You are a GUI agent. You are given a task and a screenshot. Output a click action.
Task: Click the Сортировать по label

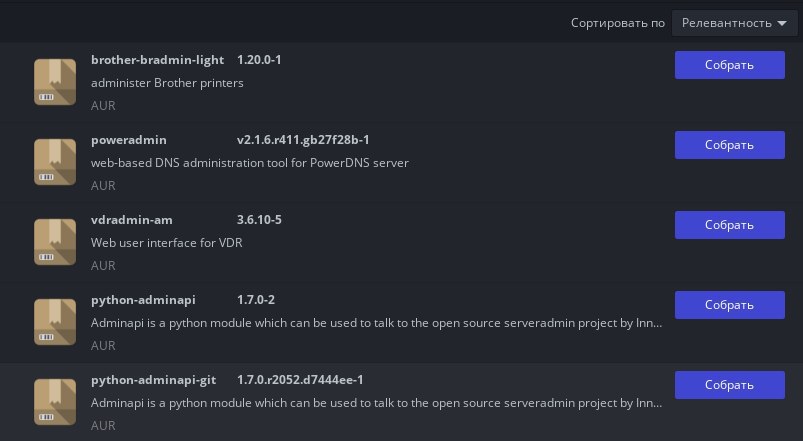point(618,23)
